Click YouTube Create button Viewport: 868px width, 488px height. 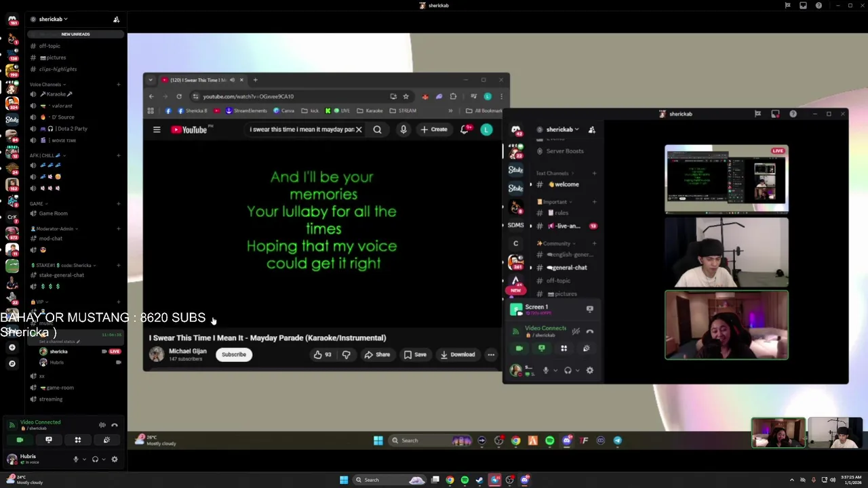tap(434, 129)
